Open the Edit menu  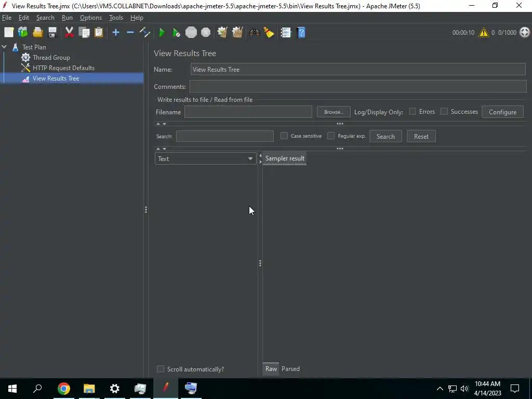click(24, 18)
